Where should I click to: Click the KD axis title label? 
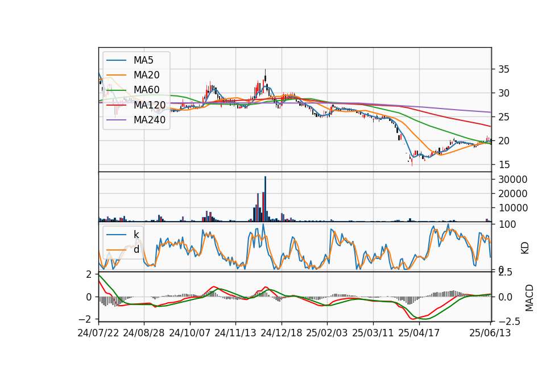tap(525, 248)
